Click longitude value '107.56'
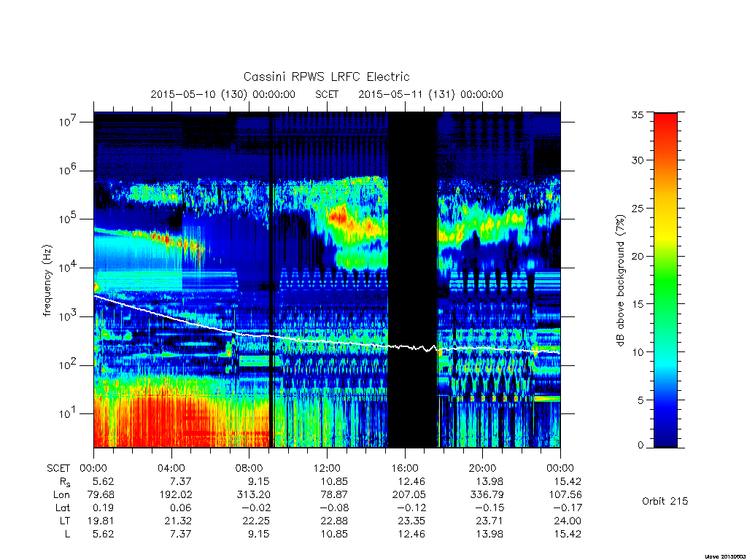This screenshot has width=747, height=560. coord(565,495)
